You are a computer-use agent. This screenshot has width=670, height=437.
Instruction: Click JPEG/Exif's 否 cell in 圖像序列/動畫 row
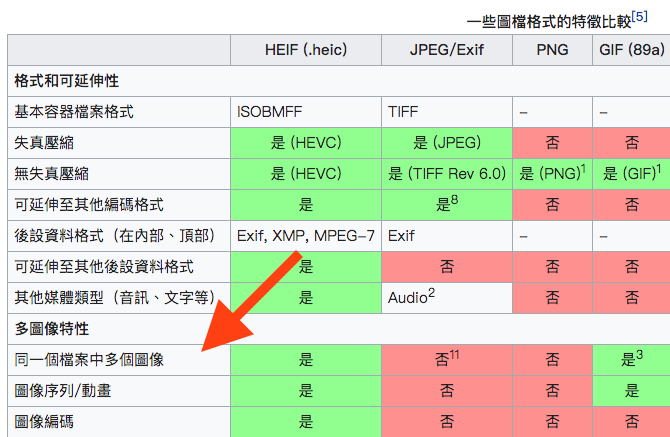pos(447,391)
